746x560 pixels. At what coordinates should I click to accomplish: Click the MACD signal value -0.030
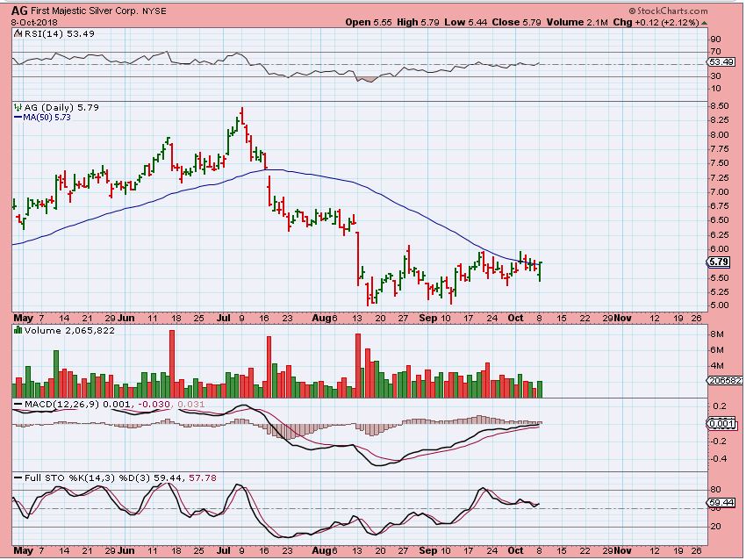[154, 405]
